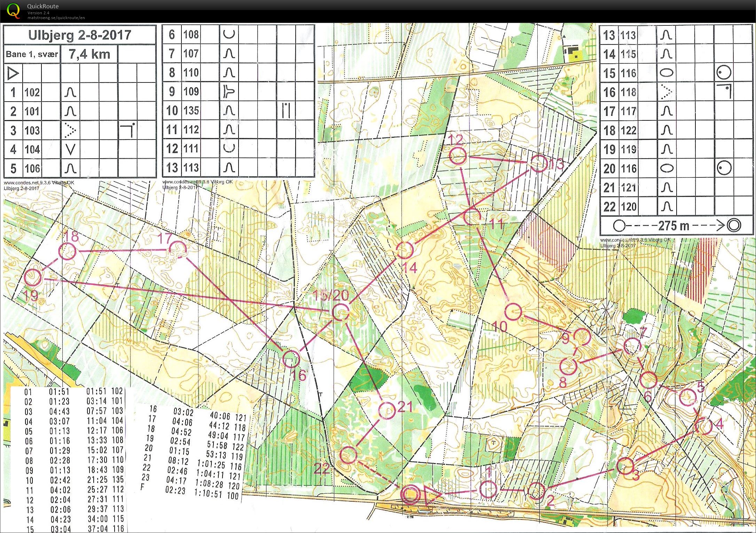The image size is (756, 533).
Task: Click between symbol in row 10 code 135
Action: coord(286,111)
